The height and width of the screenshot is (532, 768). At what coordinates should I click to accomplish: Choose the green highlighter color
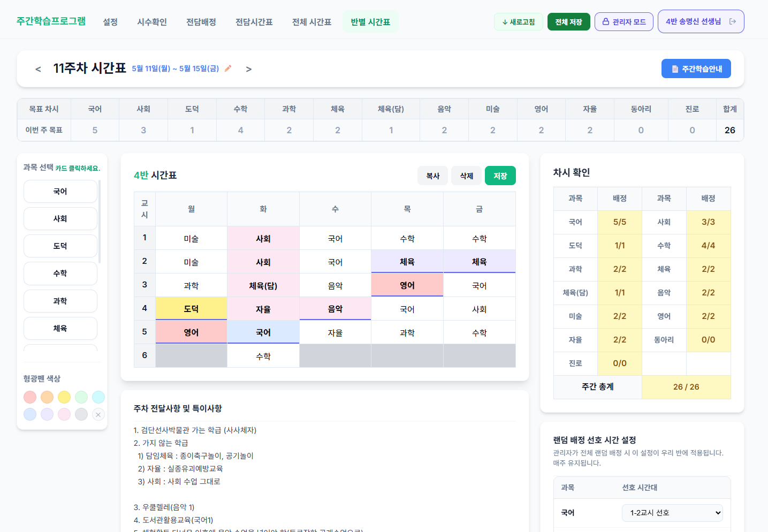point(81,397)
